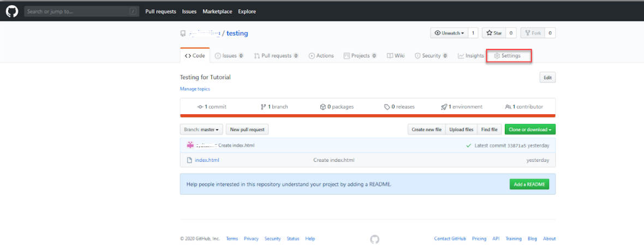The image size is (644, 252).
Task: Click Upload files button
Action: click(461, 130)
